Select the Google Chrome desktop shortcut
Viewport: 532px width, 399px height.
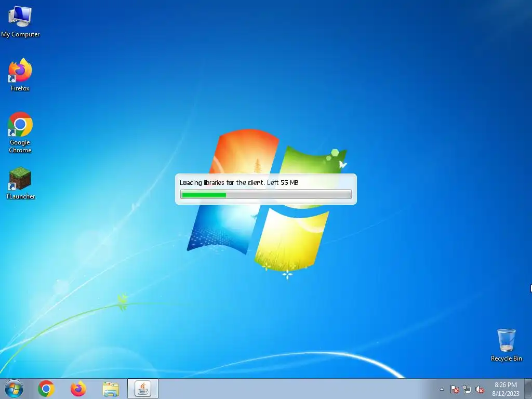pos(20,132)
